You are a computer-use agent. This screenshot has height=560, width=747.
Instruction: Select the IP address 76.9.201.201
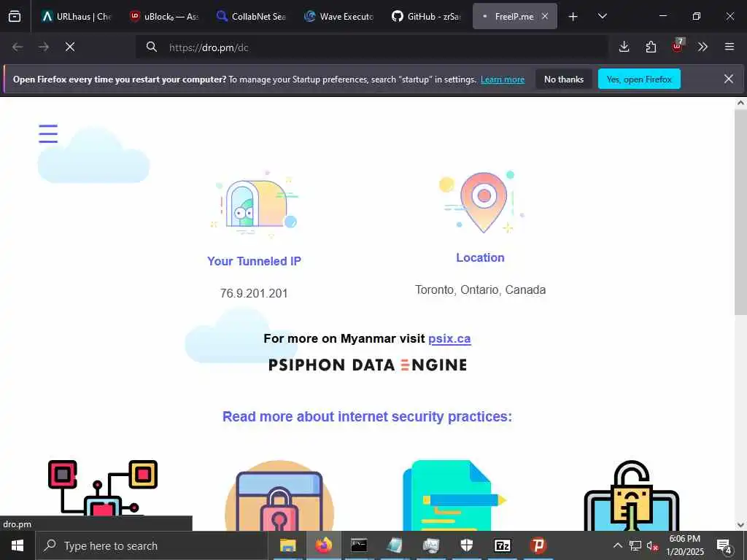click(254, 293)
